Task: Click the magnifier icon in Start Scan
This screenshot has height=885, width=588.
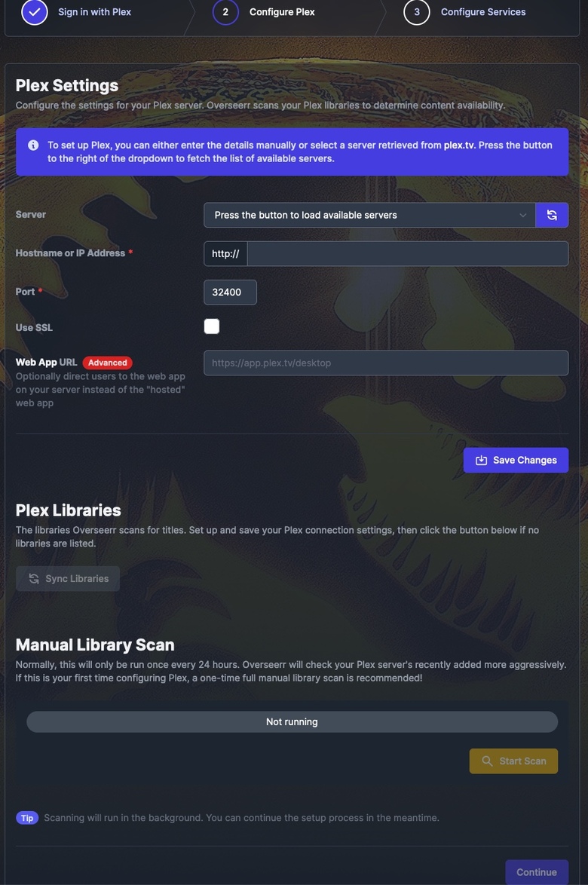Action: (487, 761)
